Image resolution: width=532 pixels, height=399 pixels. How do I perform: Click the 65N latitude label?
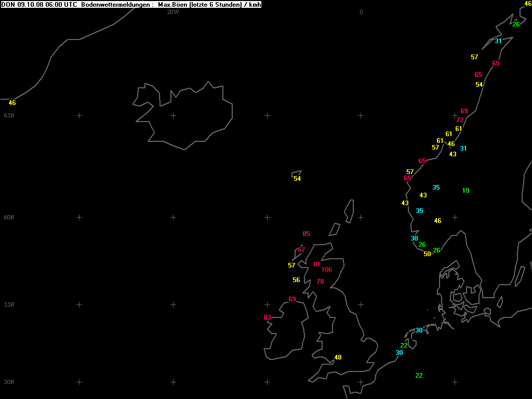(x=9, y=115)
